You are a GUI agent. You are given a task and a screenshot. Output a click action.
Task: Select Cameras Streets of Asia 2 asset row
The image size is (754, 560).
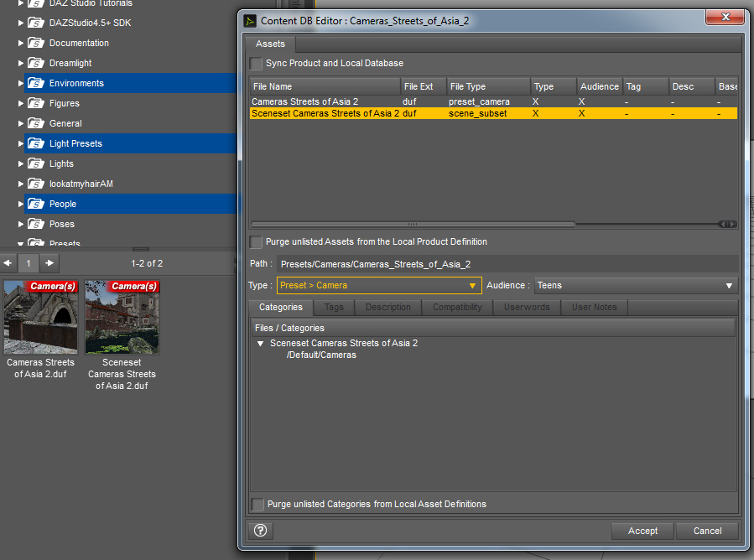[493, 101]
